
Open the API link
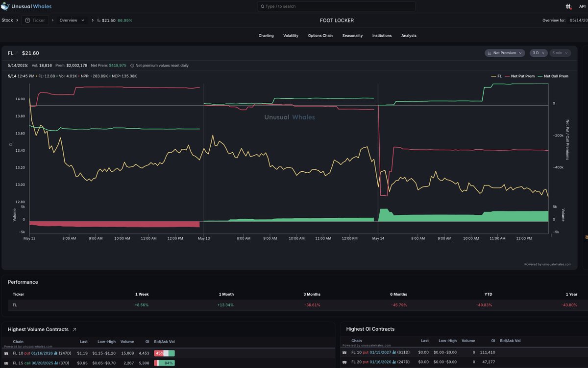point(582,6)
